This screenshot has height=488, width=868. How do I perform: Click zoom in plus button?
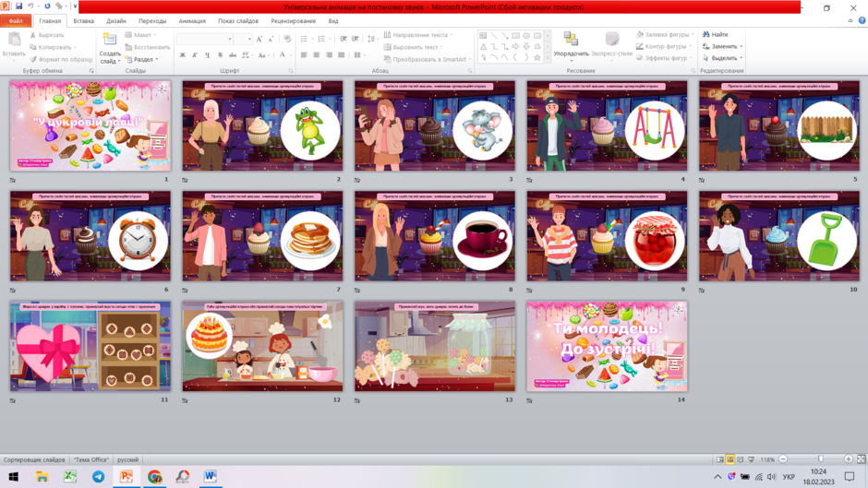coord(848,459)
